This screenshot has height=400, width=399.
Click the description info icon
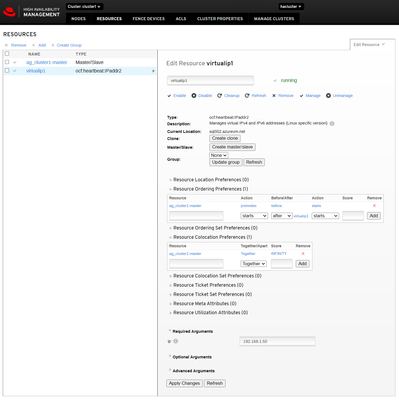click(x=332, y=123)
